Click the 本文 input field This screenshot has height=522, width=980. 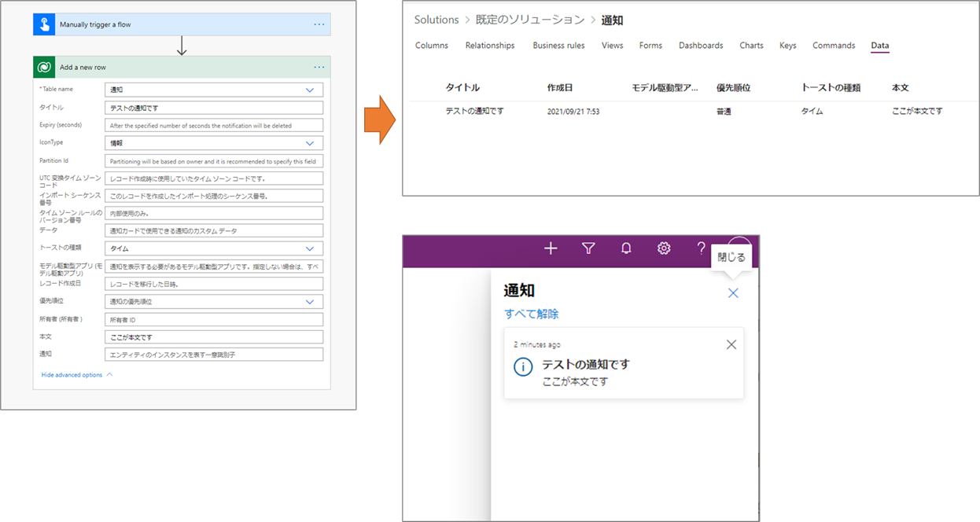[214, 337]
